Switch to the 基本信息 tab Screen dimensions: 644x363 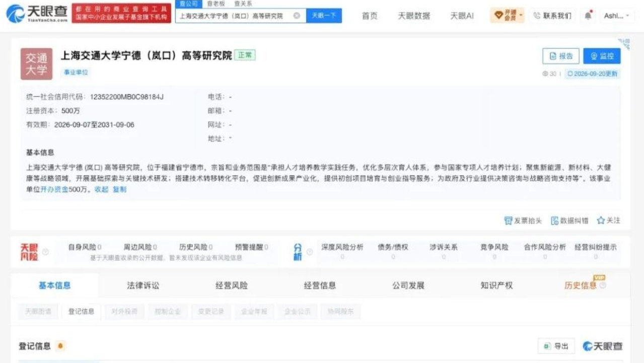coord(54,285)
